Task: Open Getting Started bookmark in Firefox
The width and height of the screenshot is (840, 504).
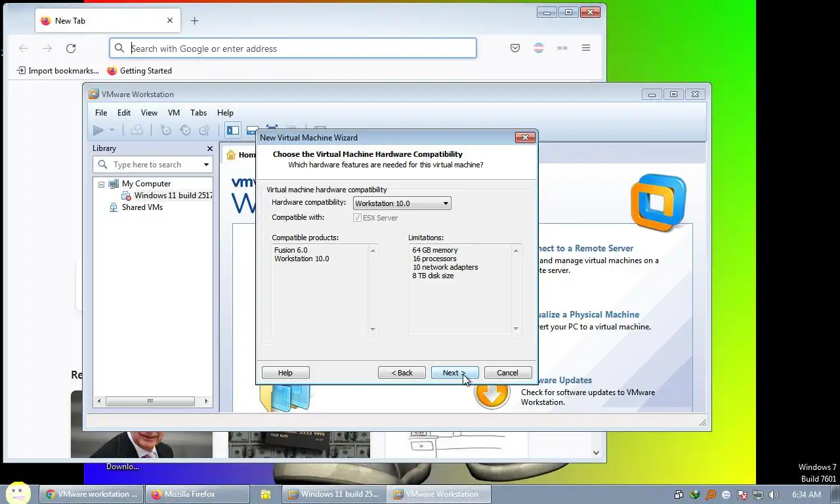Action: (139, 71)
